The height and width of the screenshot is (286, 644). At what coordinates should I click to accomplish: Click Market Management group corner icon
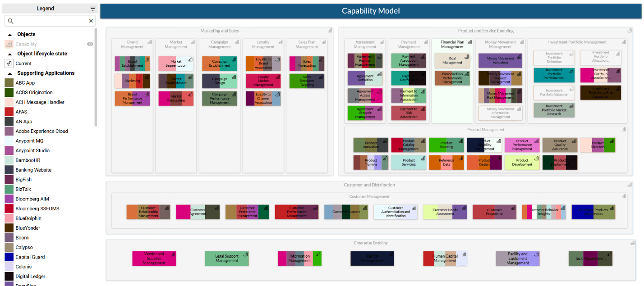point(193,42)
